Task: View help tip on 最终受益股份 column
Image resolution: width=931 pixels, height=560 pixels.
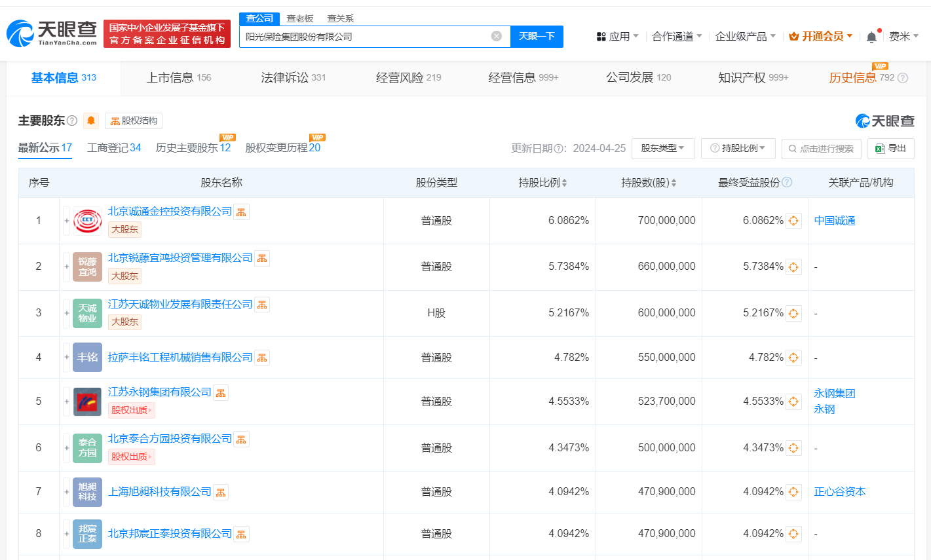Action: point(789,182)
